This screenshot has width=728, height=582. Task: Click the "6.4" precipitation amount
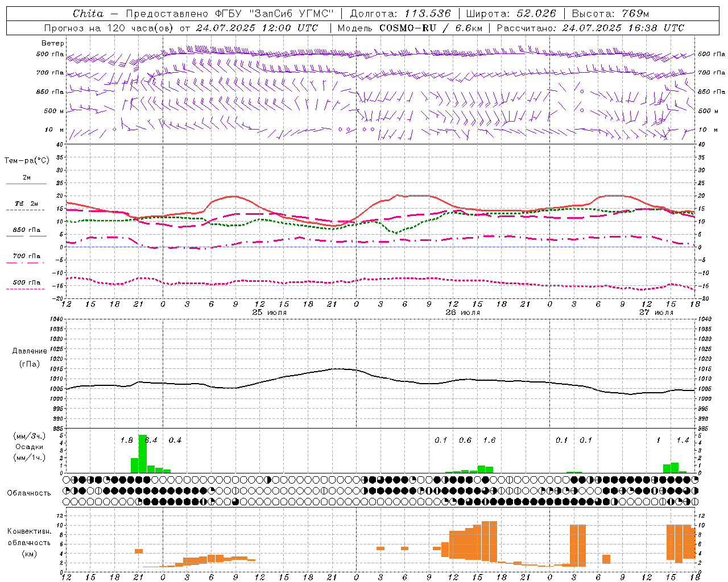pos(152,440)
